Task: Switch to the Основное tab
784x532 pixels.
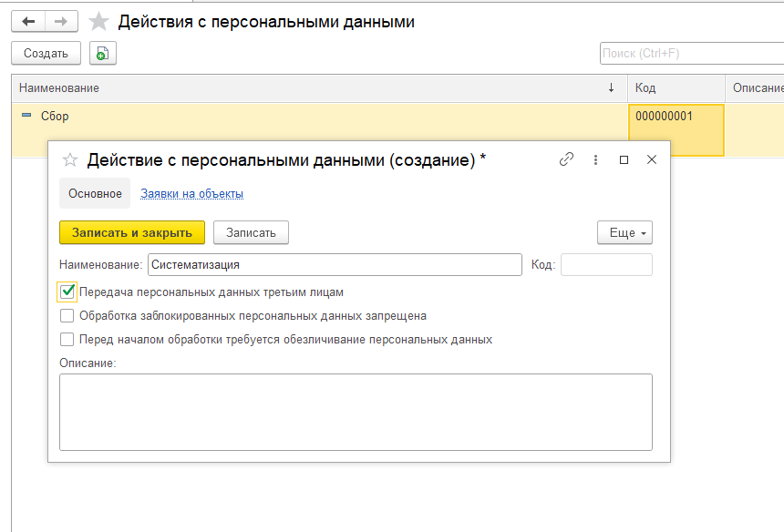Action: click(95, 194)
